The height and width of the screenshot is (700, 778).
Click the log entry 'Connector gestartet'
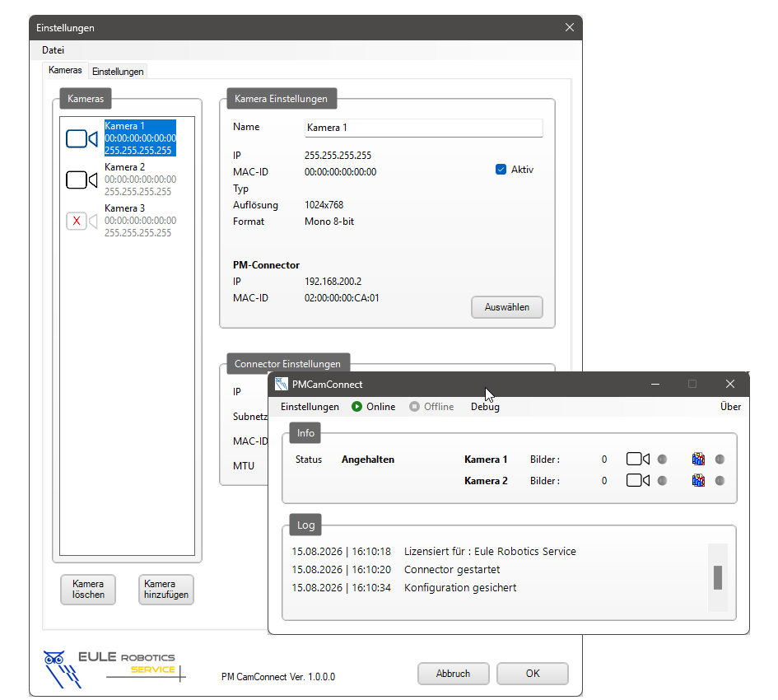coord(451,569)
